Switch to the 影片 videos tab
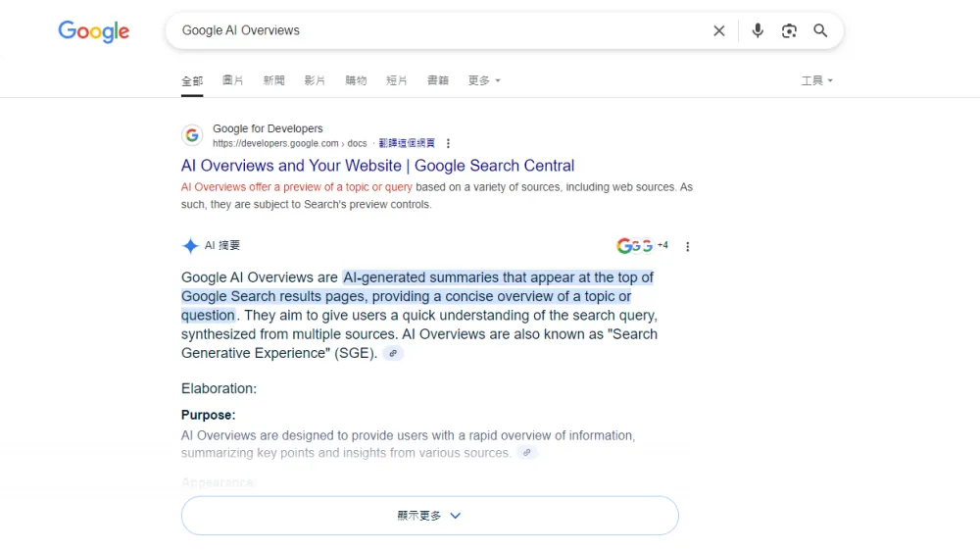980x551 pixels. click(x=315, y=80)
